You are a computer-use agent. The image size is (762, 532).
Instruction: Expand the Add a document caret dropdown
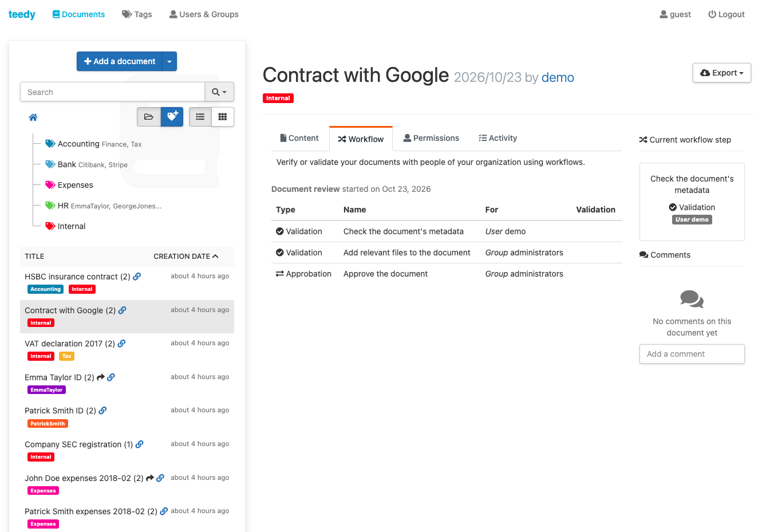pyautogui.click(x=169, y=61)
